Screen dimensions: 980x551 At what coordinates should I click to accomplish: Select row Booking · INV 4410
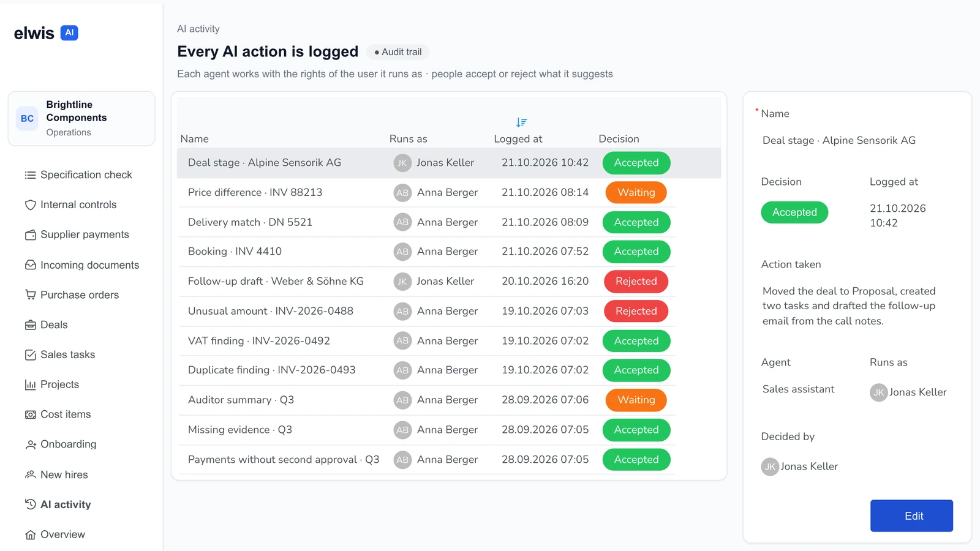coord(428,252)
